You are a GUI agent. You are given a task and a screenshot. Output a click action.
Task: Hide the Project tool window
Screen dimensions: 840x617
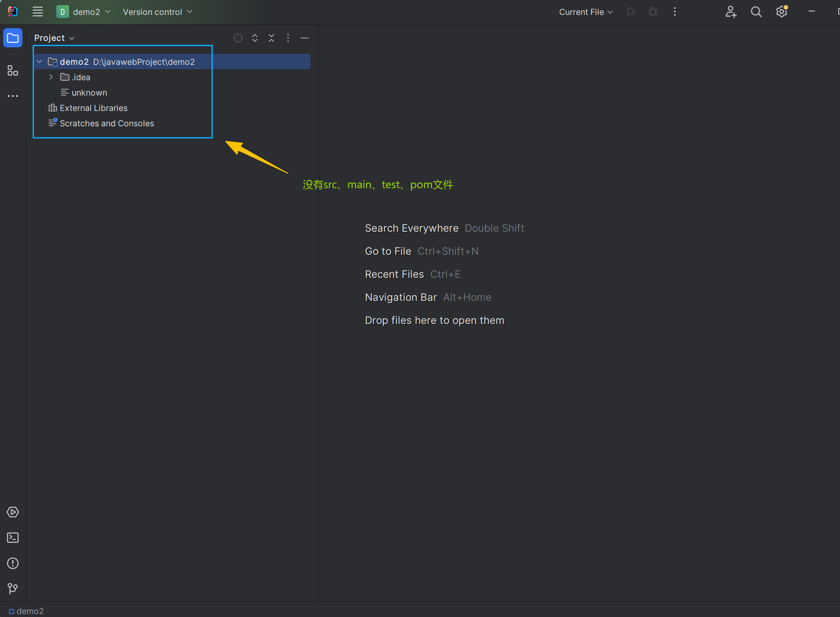[305, 38]
